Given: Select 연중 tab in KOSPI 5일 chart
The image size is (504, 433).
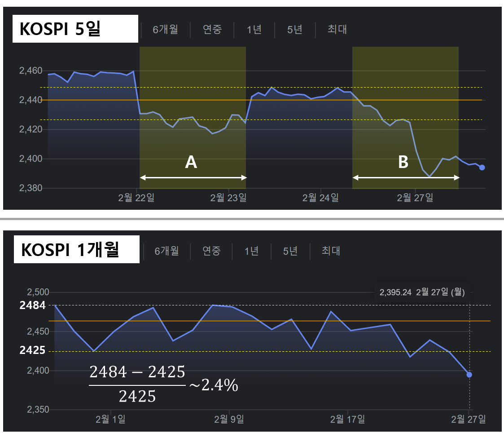Looking at the screenshot, I should click(212, 30).
